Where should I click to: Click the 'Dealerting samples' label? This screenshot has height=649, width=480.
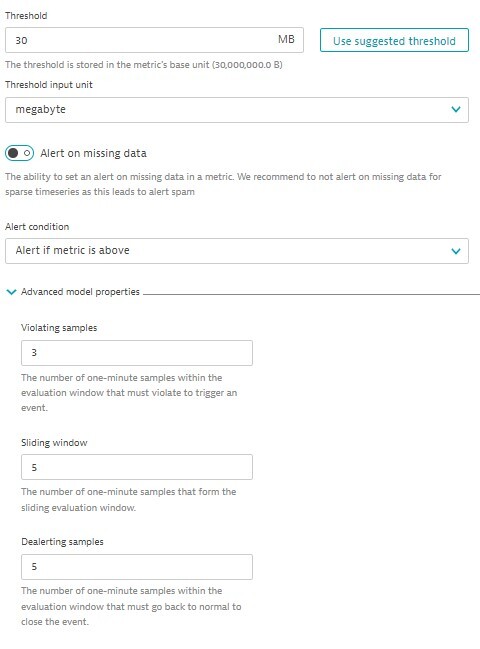[x=62, y=542]
